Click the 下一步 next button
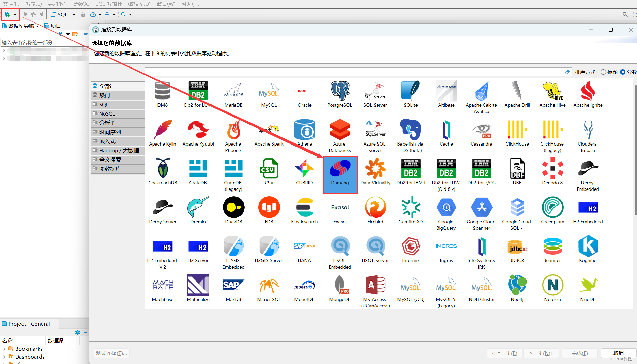Screen dimensions: 637x364 click(x=541, y=353)
